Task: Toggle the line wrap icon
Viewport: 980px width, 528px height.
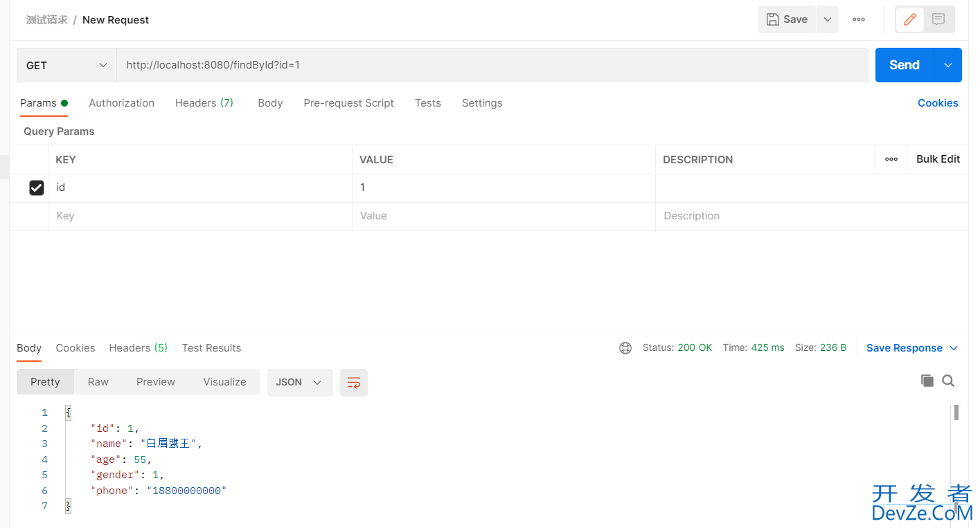Action: click(x=354, y=382)
